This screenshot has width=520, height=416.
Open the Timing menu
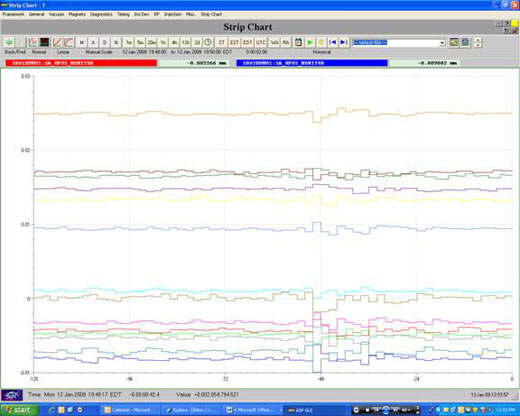[123, 14]
